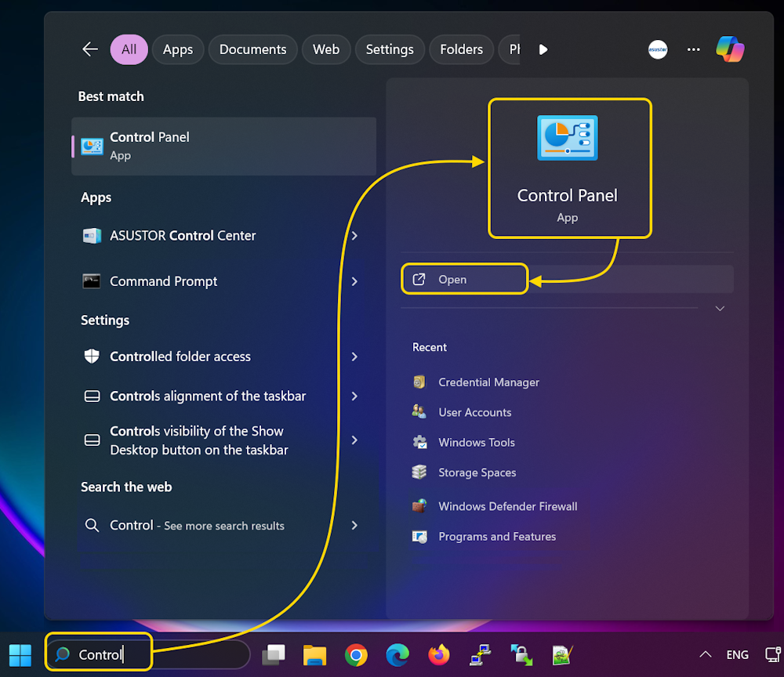Click the taskbar search box containing Control
The height and width of the screenshot is (677, 784).
(x=148, y=654)
